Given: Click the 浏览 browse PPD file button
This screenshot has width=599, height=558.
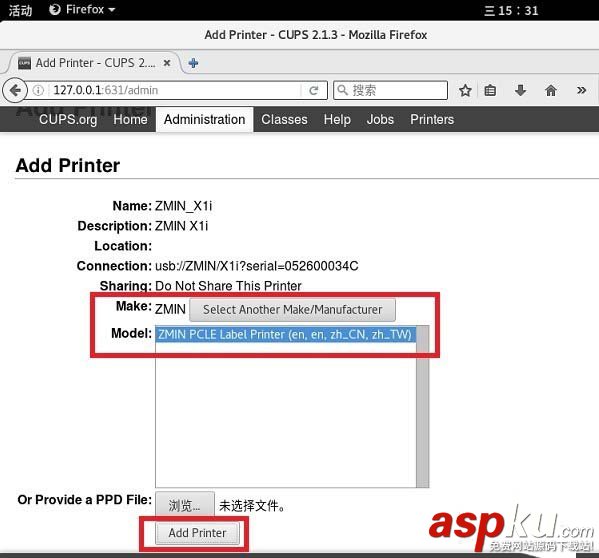Looking at the screenshot, I should pos(185,505).
